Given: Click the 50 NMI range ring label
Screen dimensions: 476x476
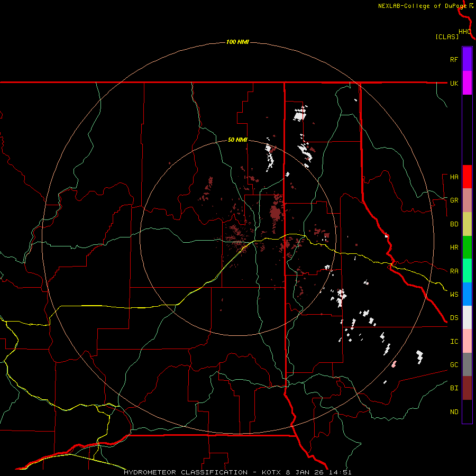Looking at the screenshot, I should click(237, 140).
